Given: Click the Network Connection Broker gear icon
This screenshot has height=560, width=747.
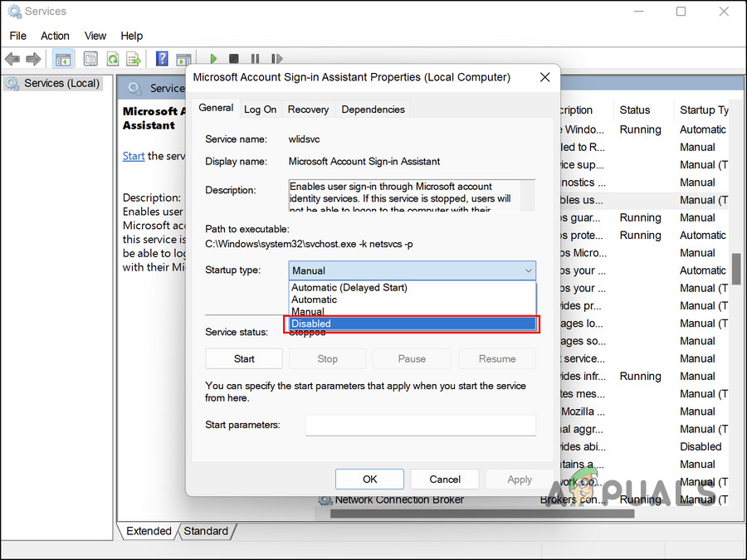Looking at the screenshot, I should [x=325, y=499].
